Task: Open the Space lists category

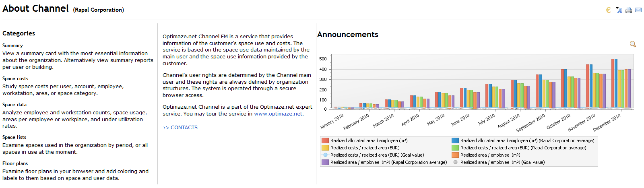Action: [14, 137]
